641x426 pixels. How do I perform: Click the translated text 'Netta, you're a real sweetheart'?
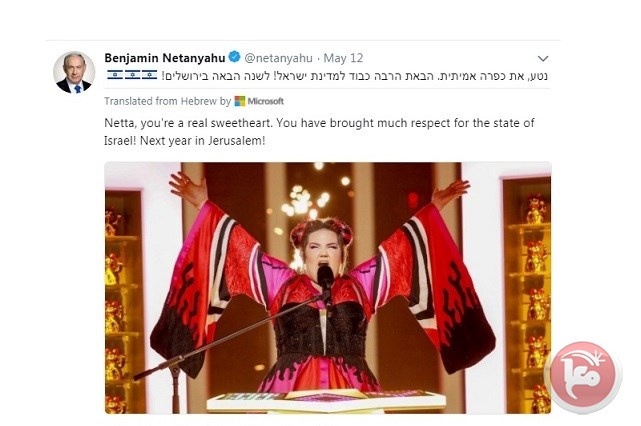coord(188,123)
